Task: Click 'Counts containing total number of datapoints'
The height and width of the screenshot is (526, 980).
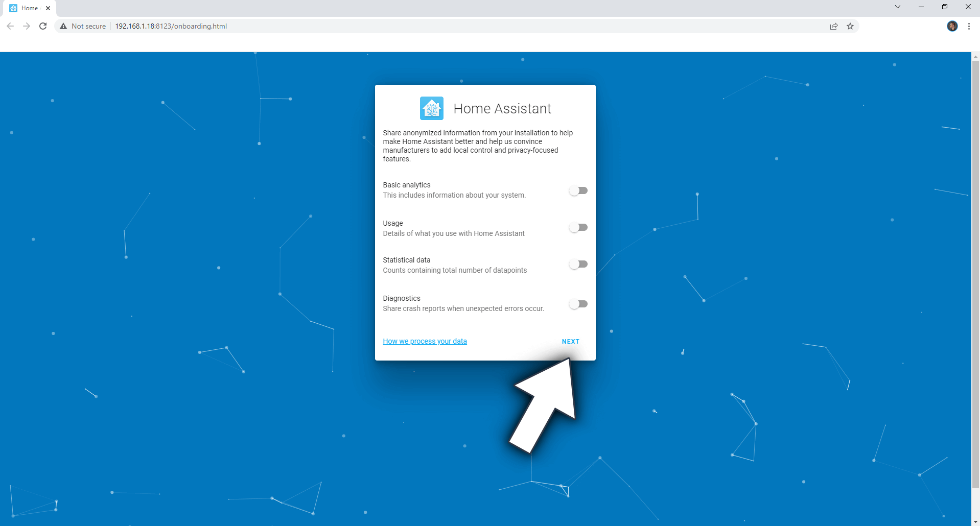Action: click(455, 270)
